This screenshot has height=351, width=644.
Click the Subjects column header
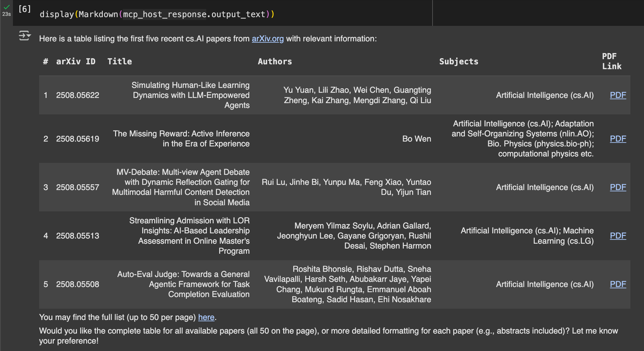458,61
